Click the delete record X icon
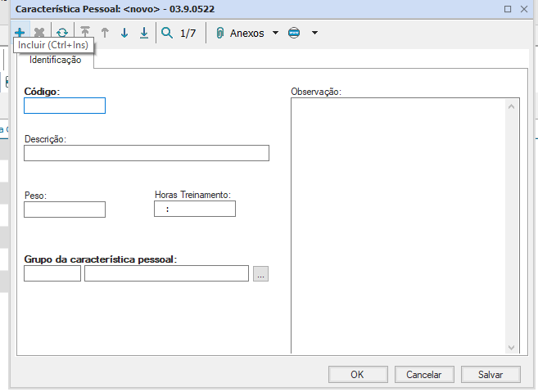538x392 pixels. pyautogui.click(x=39, y=34)
